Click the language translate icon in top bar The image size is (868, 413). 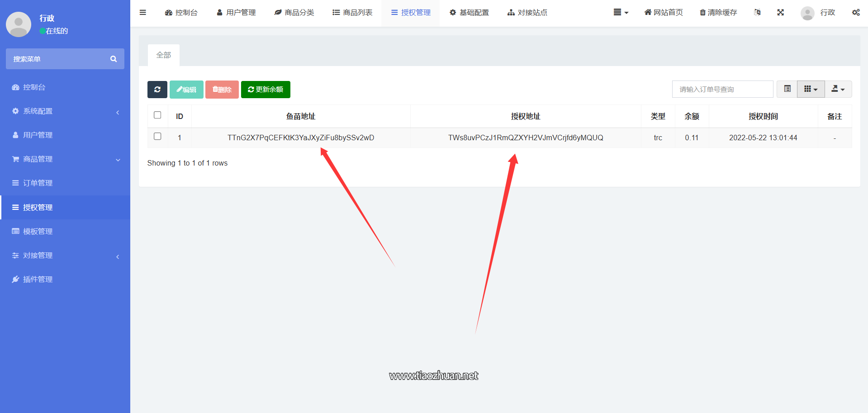click(x=757, y=13)
